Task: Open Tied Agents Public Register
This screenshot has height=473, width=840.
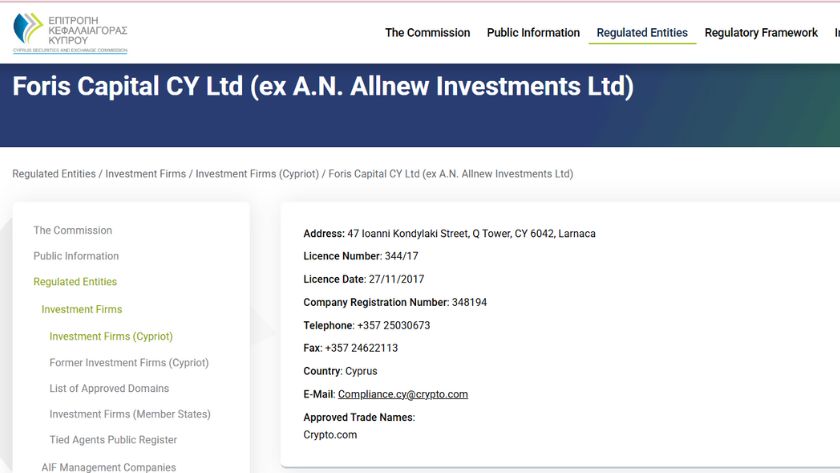Action: coord(113,441)
